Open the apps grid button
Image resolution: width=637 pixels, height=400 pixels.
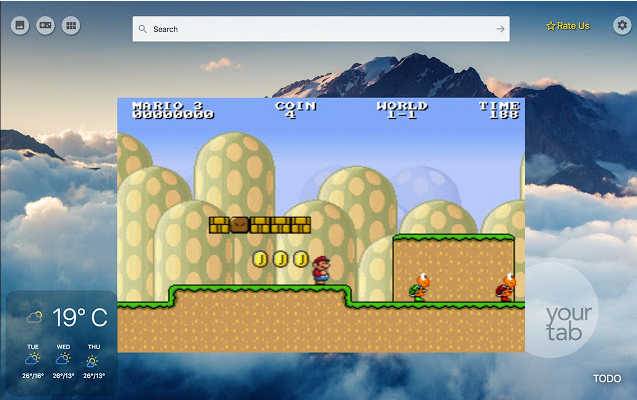click(x=71, y=26)
